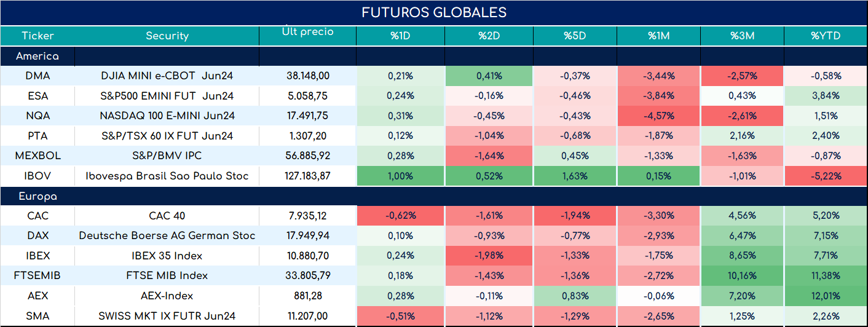Image resolution: width=868 pixels, height=327 pixels.
Task: Select the CAC 40 security cell
Action: pyautogui.click(x=167, y=216)
